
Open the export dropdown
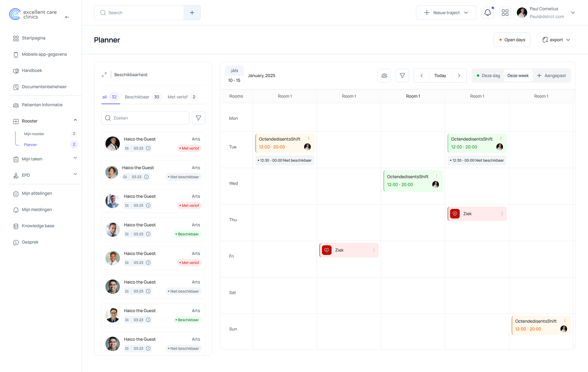coord(556,40)
